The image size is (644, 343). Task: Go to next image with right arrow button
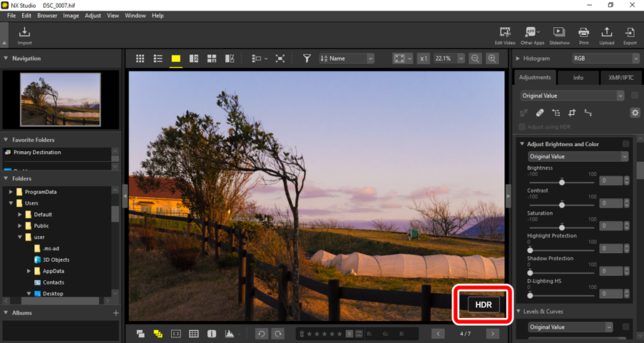(x=492, y=334)
